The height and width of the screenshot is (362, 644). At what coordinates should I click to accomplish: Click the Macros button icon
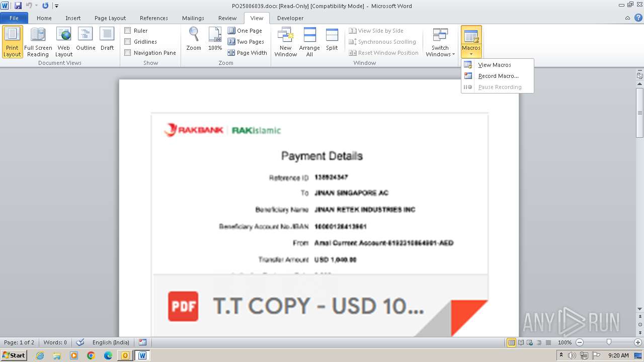click(471, 36)
